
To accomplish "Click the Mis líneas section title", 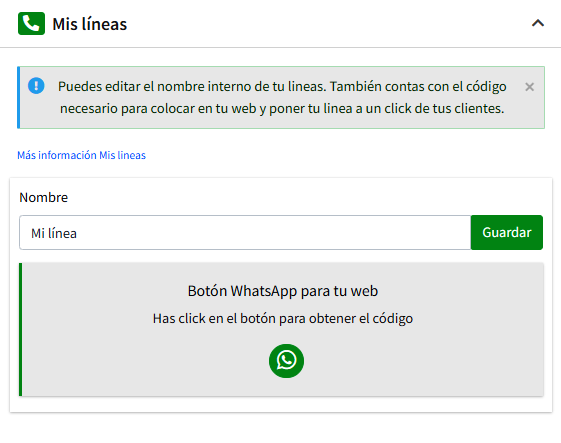I will tap(89, 24).
